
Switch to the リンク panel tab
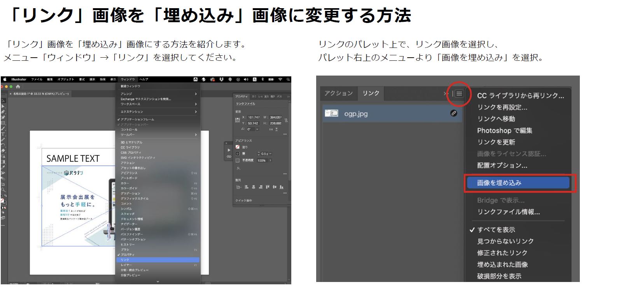pos(371,93)
